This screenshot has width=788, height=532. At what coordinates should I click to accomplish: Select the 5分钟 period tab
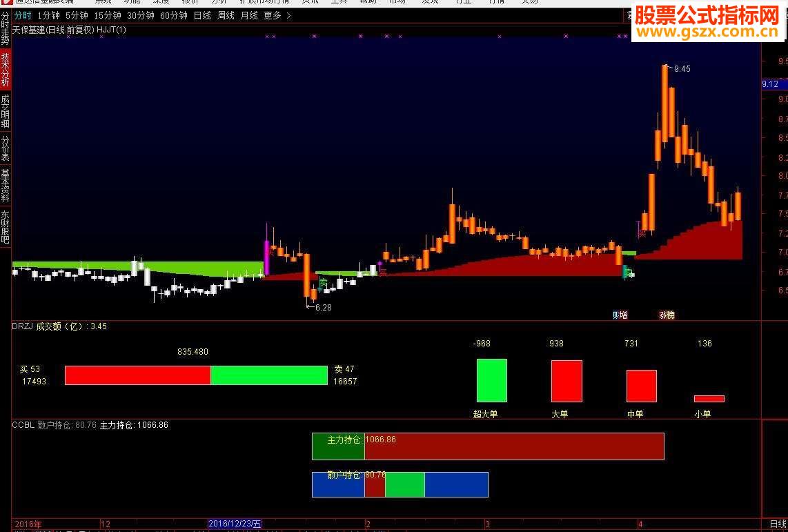[77, 16]
